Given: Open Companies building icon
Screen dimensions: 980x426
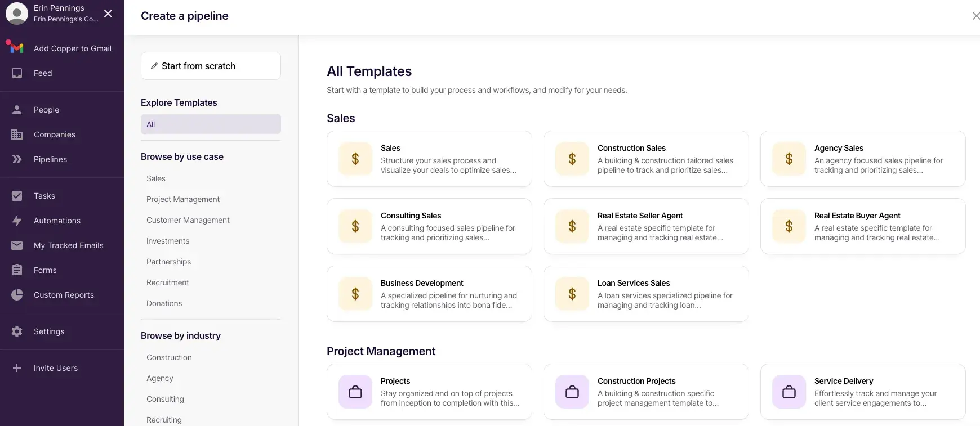Looking at the screenshot, I should tap(17, 134).
